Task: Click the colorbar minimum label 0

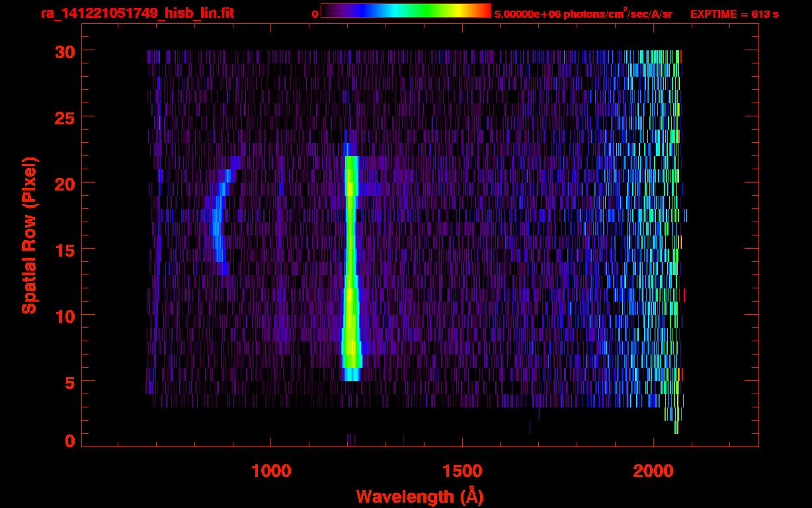Action: coord(315,13)
